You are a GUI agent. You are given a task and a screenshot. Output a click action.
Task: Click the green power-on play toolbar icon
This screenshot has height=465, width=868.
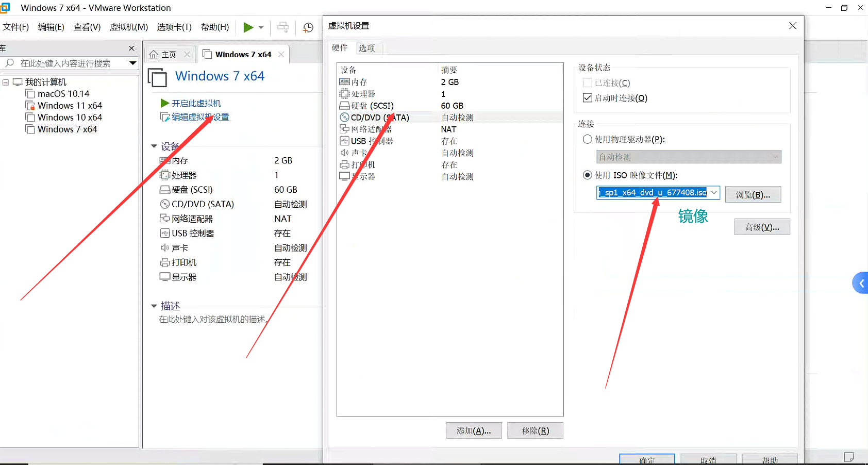248,27
